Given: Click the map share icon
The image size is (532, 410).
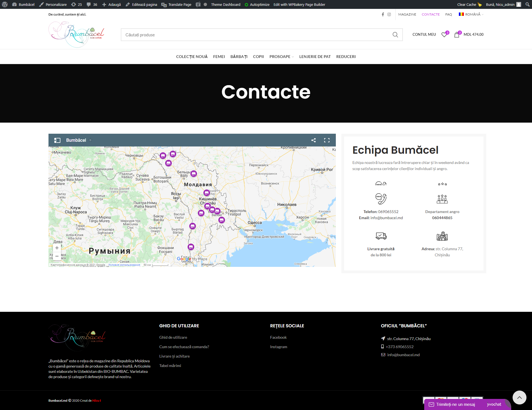Looking at the screenshot, I should [313, 140].
